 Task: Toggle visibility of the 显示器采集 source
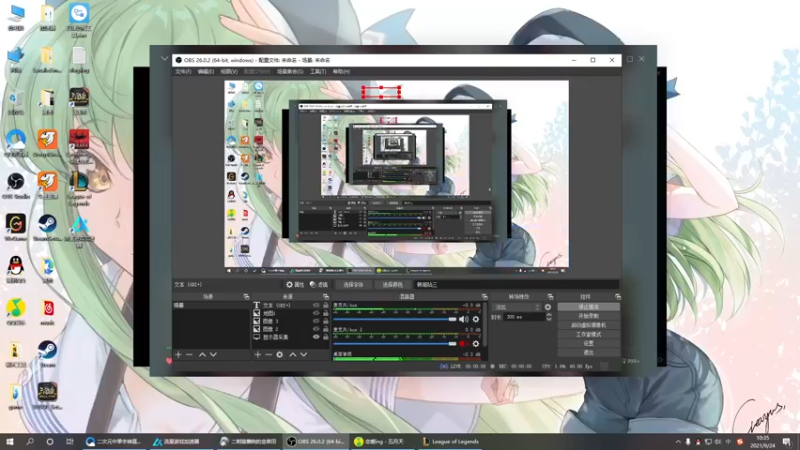click(x=316, y=337)
